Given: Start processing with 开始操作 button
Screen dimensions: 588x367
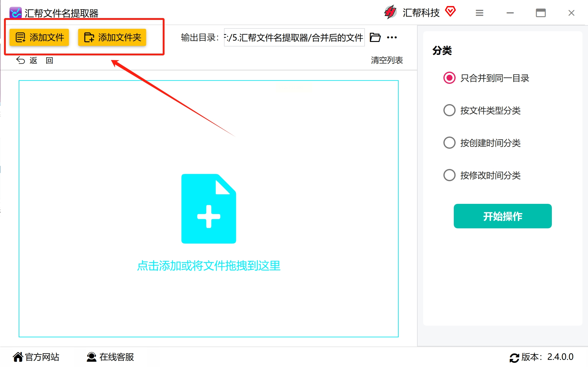Looking at the screenshot, I should coord(503,216).
